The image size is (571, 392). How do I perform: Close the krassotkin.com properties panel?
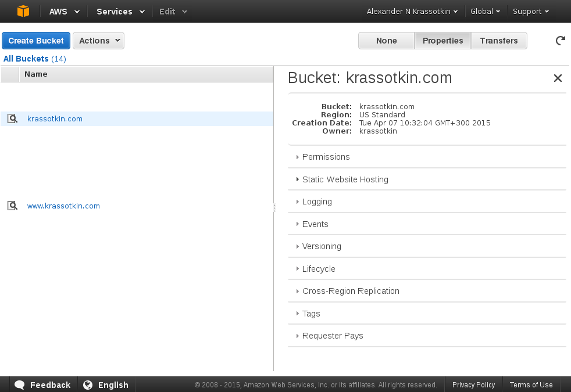(558, 78)
